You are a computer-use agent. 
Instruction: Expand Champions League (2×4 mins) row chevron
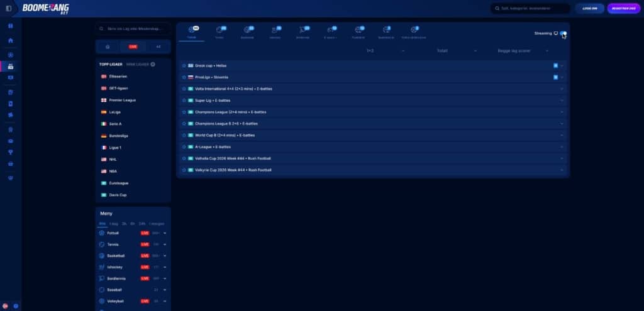pos(562,112)
